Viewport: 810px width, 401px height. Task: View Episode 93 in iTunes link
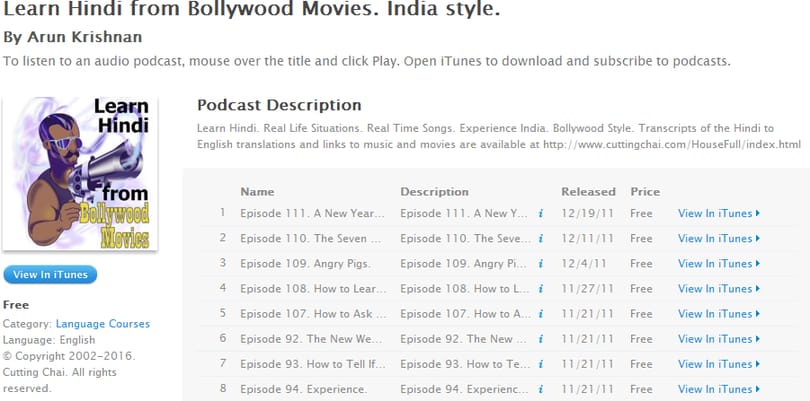click(x=719, y=364)
